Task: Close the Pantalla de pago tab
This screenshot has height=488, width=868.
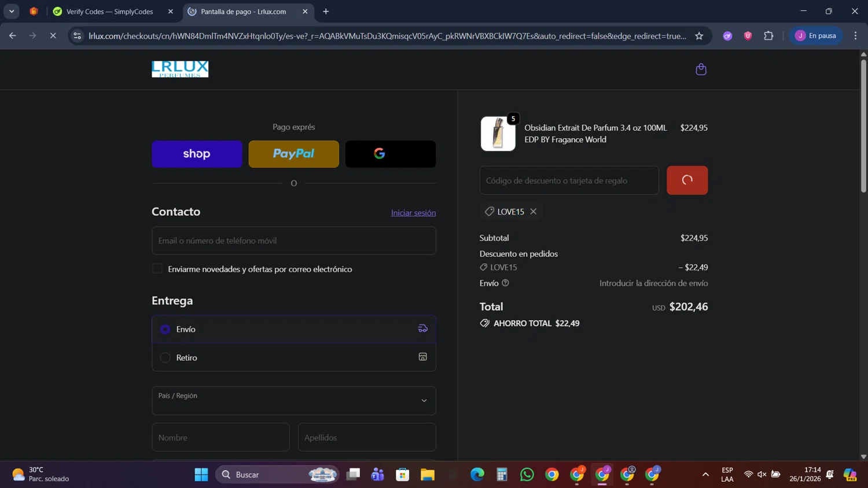Action: point(305,12)
